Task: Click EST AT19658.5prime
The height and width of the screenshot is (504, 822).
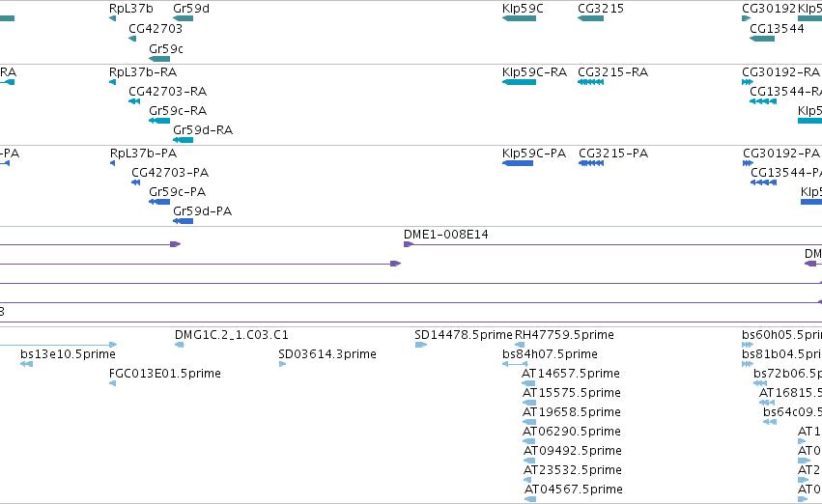Action: [572, 412]
